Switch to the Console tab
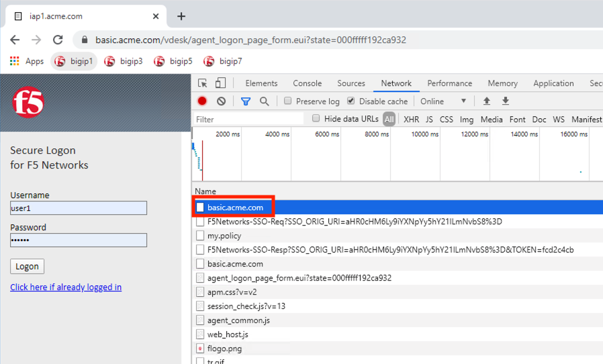 tap(308, 83)
